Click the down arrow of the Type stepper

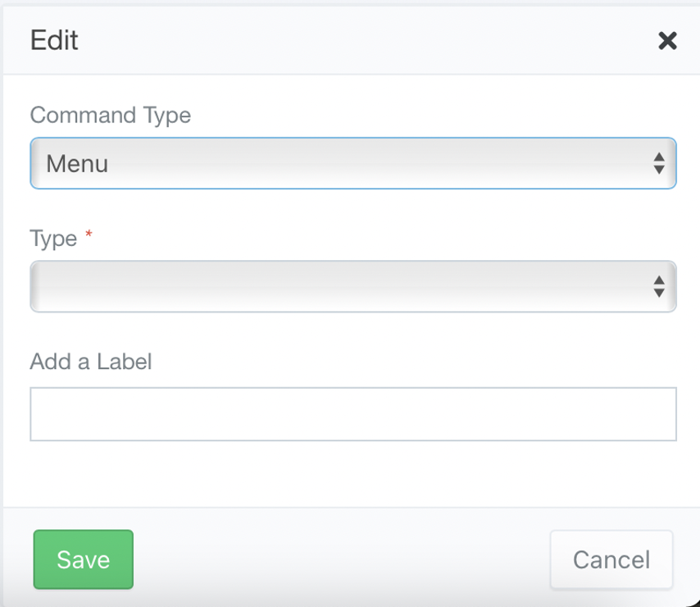pos(659,293)
